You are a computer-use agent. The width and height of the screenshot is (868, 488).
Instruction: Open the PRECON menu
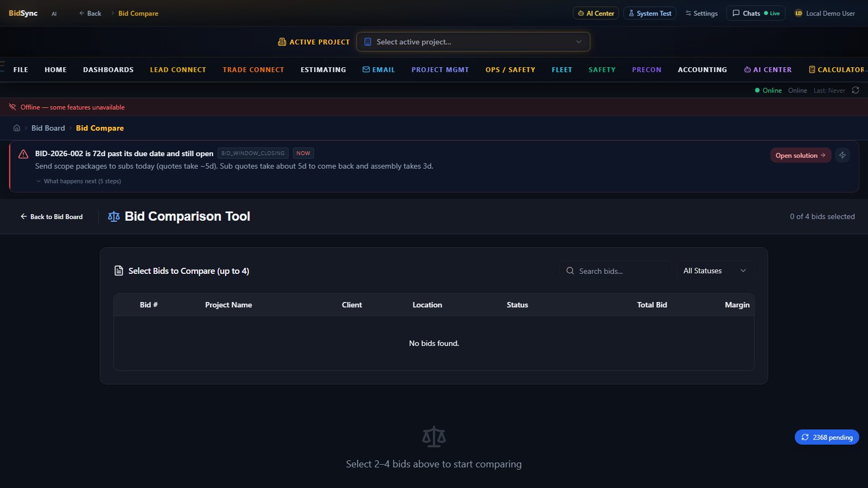click(x=647, y=69)
